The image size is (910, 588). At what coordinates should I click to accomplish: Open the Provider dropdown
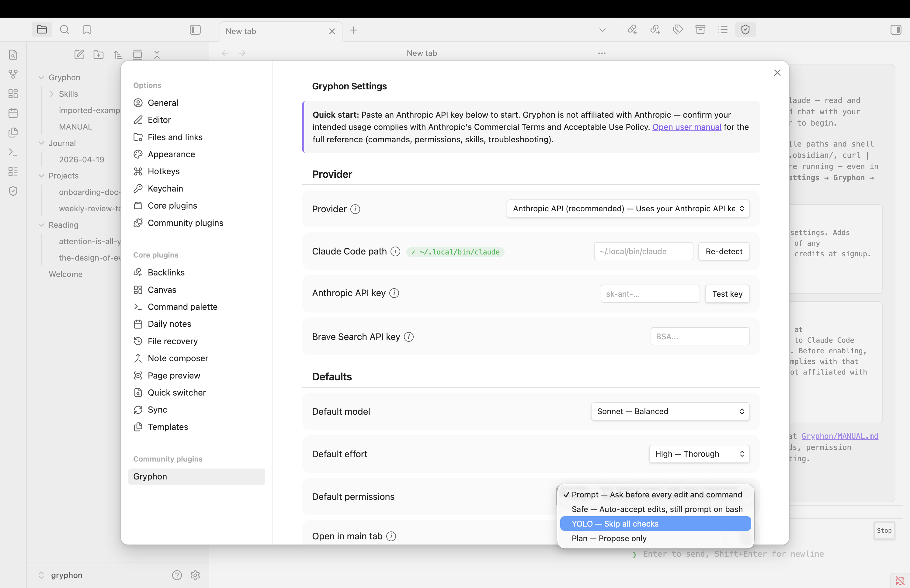click(x=628, y=209)
